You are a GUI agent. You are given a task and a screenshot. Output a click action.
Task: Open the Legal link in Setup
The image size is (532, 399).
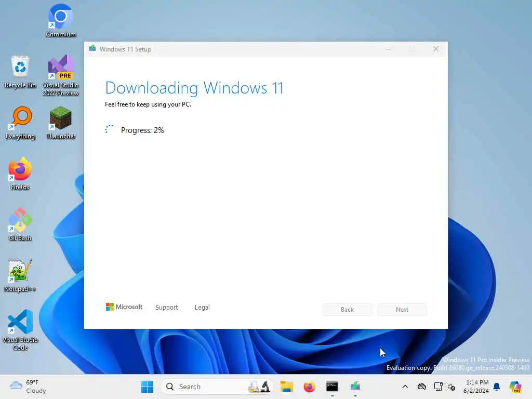(202, 308)
